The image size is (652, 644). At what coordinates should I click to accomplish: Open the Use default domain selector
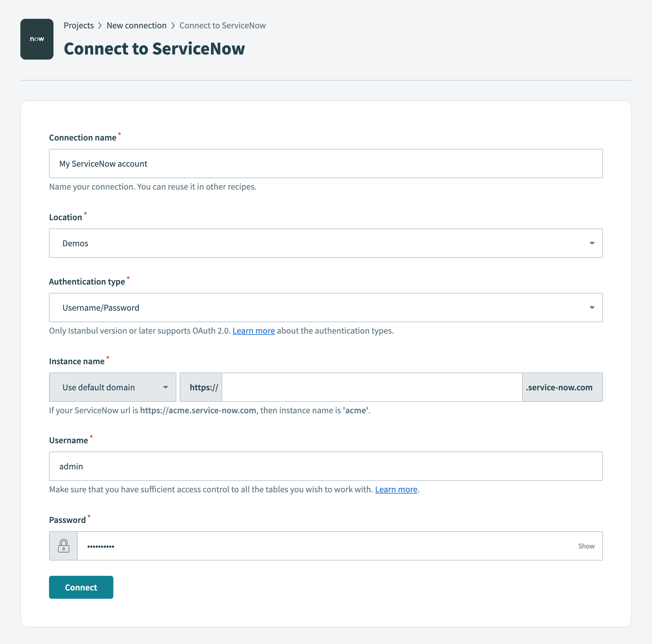112,387
